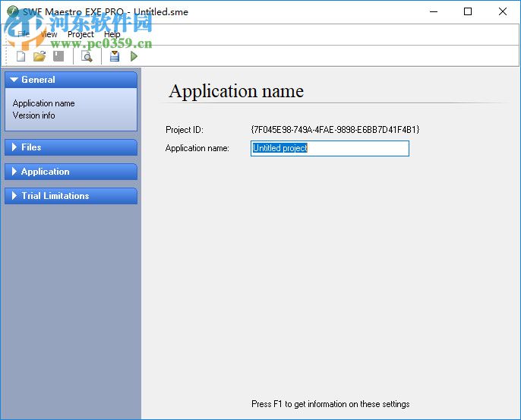Minimize the SWF Maestro window

[x=434, y=11]
